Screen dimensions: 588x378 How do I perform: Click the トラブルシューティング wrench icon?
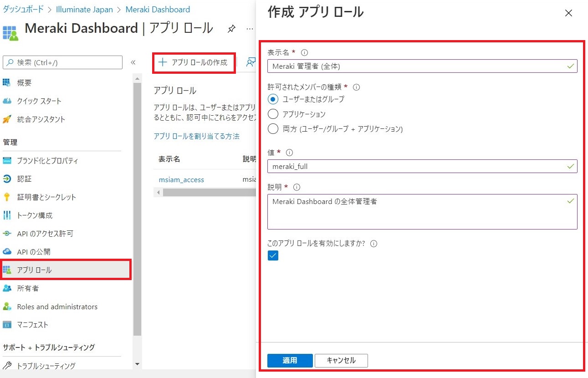coord(7,366)
